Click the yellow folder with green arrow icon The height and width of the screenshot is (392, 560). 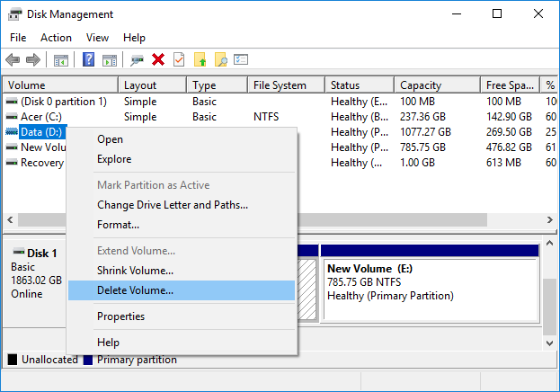coord(200,60)
